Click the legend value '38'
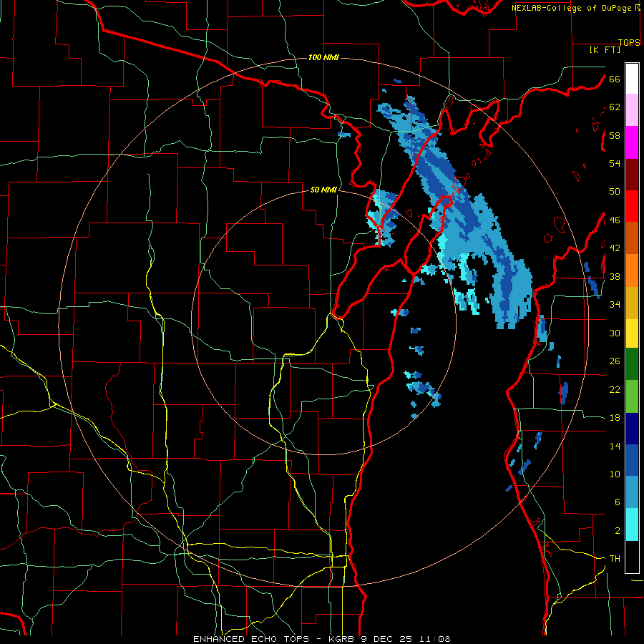The image size is (644, 644). pyautogui.click(x=615, y=276)
